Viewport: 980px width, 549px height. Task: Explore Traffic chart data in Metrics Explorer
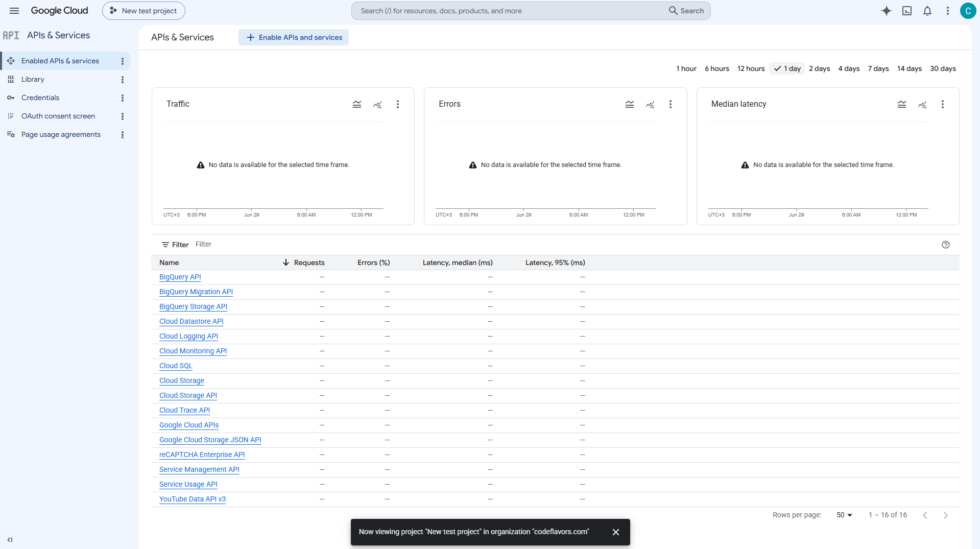click(x=377, y=104)
